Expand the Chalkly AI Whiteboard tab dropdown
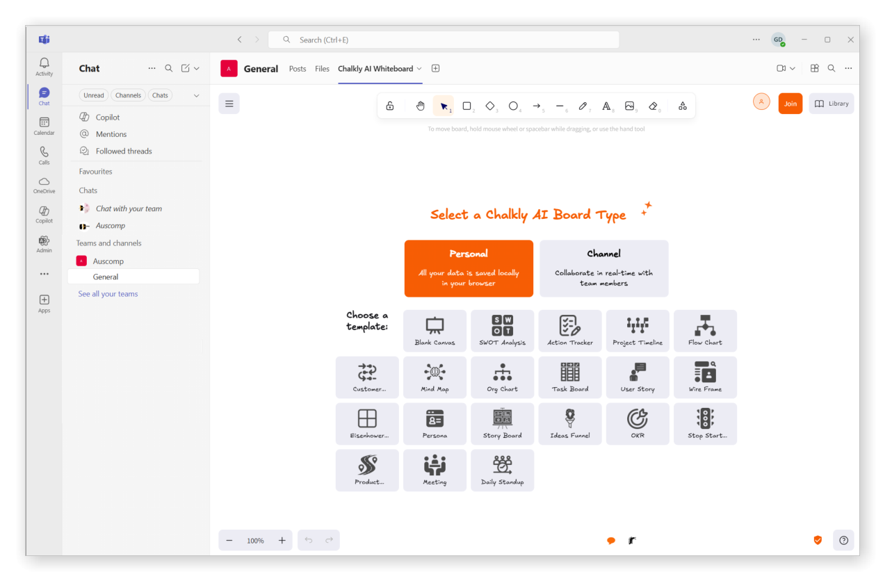This screenshot has height=588, width=892. pyautogui.click(x=419, y=69)
